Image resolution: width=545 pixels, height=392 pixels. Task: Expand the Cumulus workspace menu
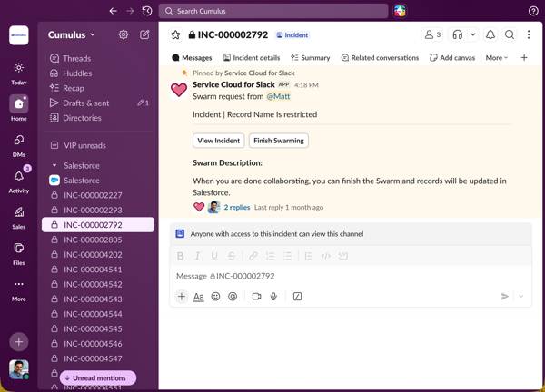(71, 34)
